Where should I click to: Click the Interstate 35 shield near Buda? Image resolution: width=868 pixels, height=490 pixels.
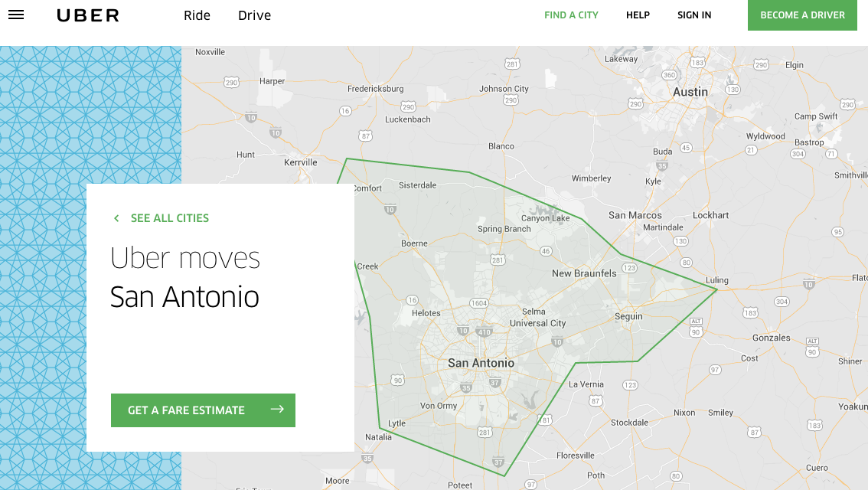[x=661, y=165]
